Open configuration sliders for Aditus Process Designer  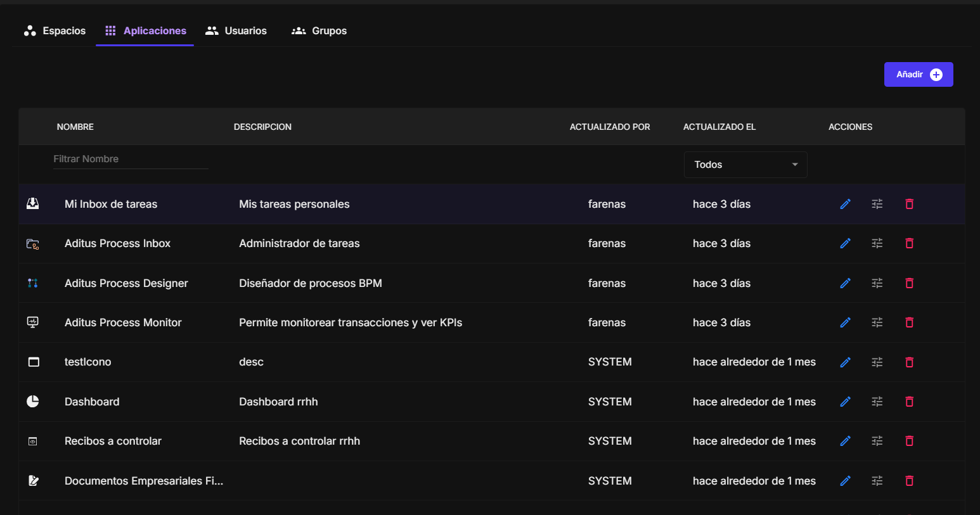pyautogui.click(x=877, y=283)
